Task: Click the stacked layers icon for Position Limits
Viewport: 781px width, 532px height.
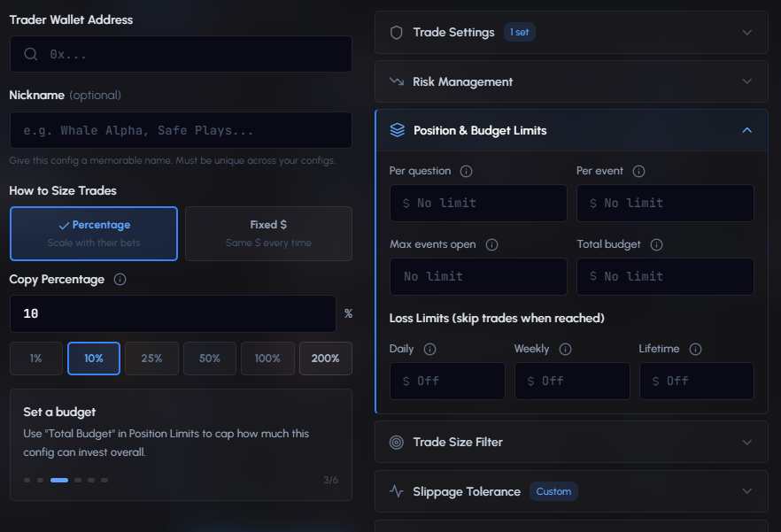Action: 396,129
